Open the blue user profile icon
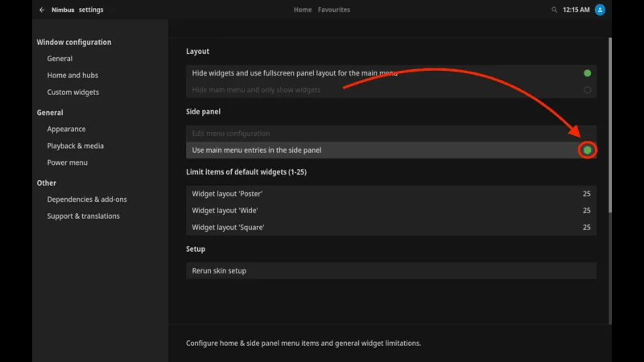The image size is (644, 362). (600, 10)
